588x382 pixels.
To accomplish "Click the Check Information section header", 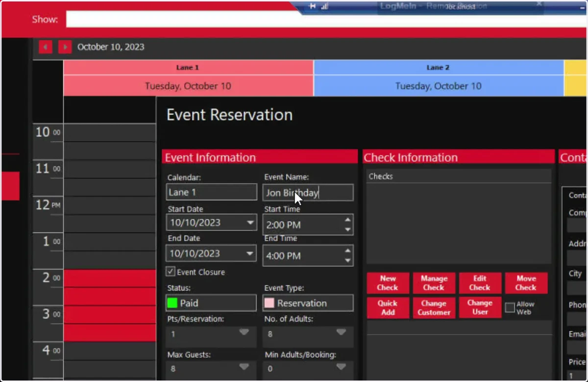I will (x=459, y=157).
